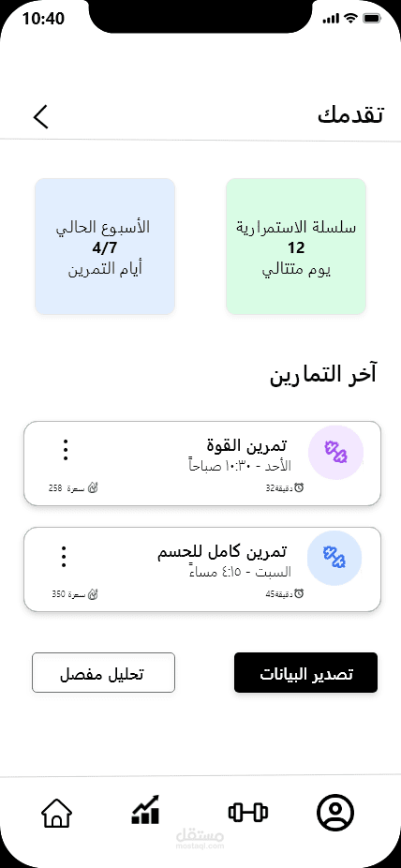Tap blue dumbbell icon of تمرين كامل للجسم
The image size is (401, 868).
(x=334, y=558)
